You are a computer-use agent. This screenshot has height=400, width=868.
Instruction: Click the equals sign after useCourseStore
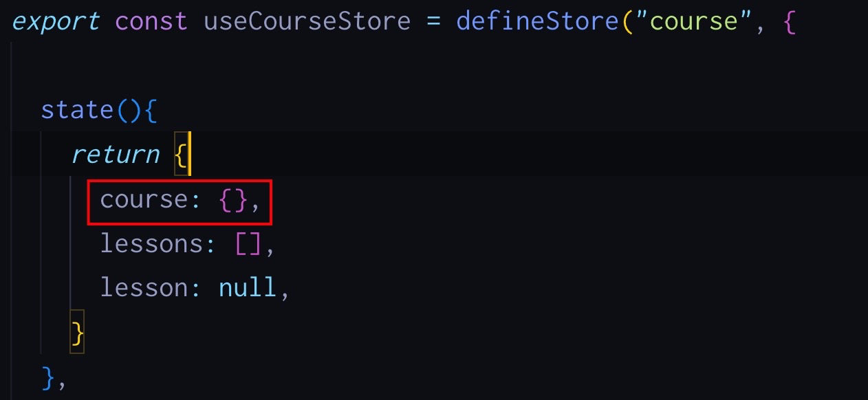tap(433, 23)
